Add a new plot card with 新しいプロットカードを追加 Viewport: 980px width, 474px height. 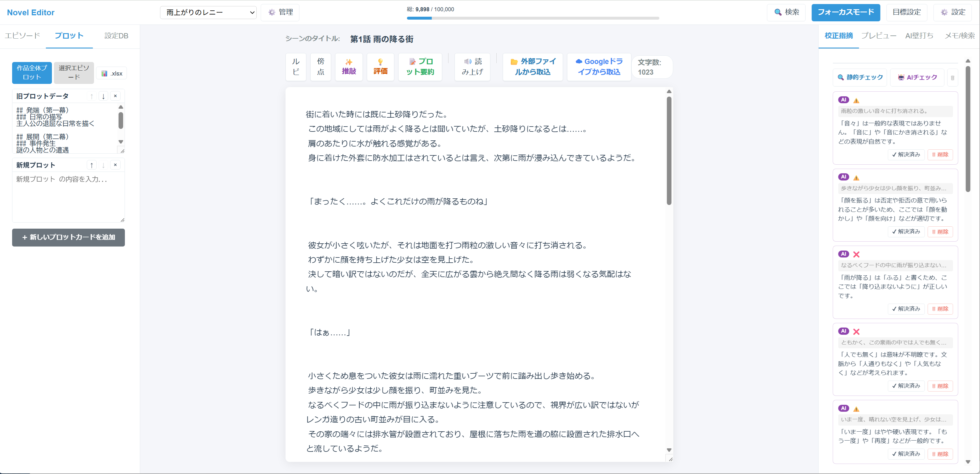(68, 237)
